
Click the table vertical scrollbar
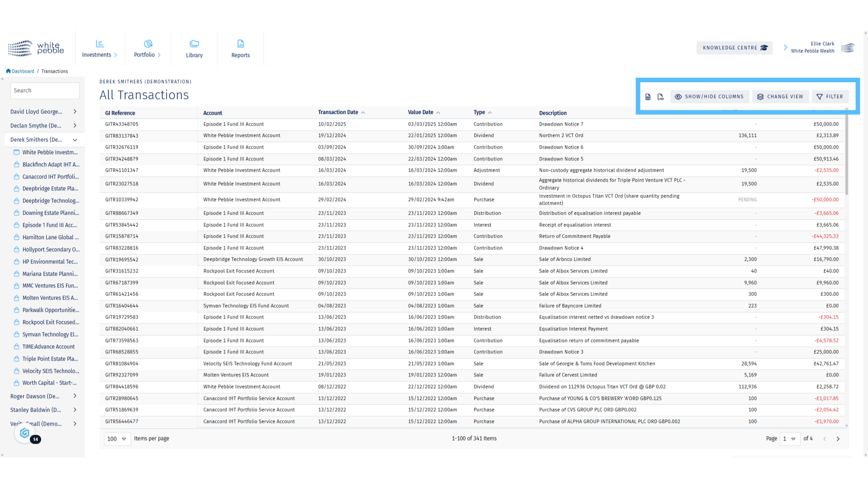846,154
